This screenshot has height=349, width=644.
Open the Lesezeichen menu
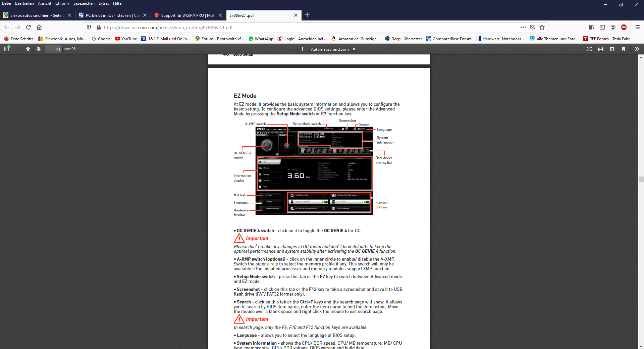[84, 3]
